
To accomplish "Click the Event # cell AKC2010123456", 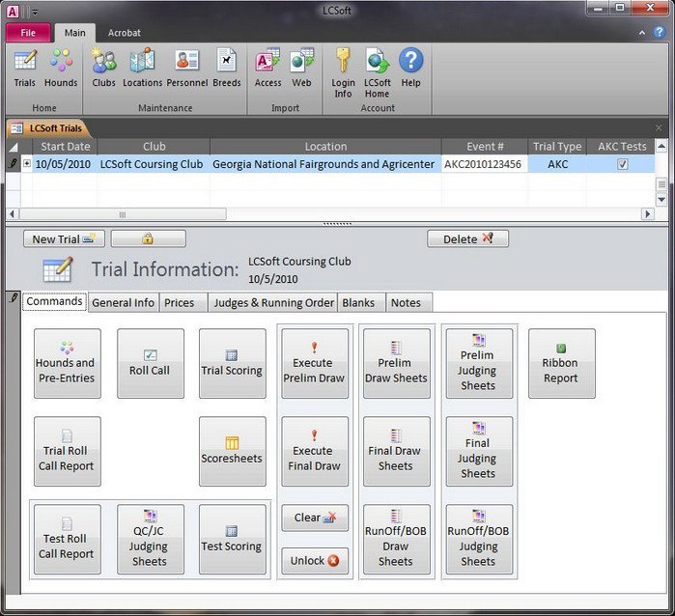I will tap(484, 164).
